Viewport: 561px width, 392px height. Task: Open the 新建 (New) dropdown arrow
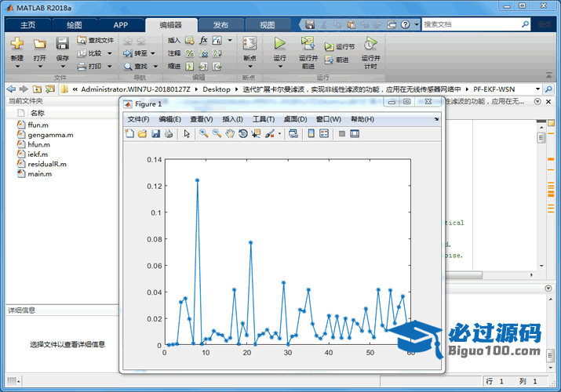pyautogui.click(x=16, y=66)
